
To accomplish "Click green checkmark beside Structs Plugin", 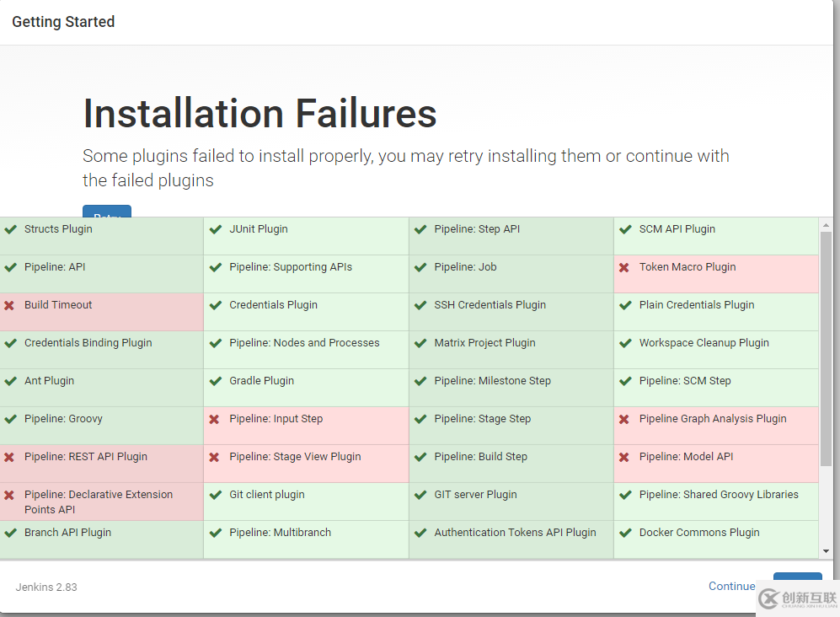I will 10,229.
